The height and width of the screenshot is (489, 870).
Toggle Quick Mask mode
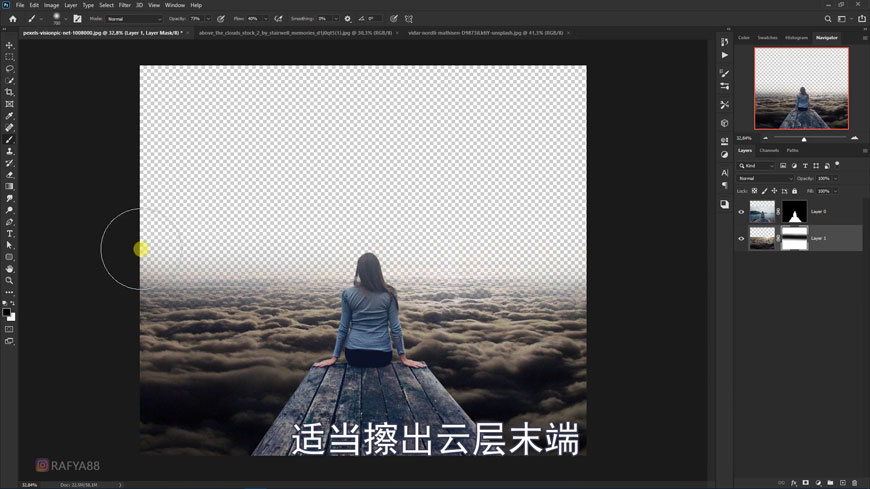pyautogui.click(x=9, y=329)
